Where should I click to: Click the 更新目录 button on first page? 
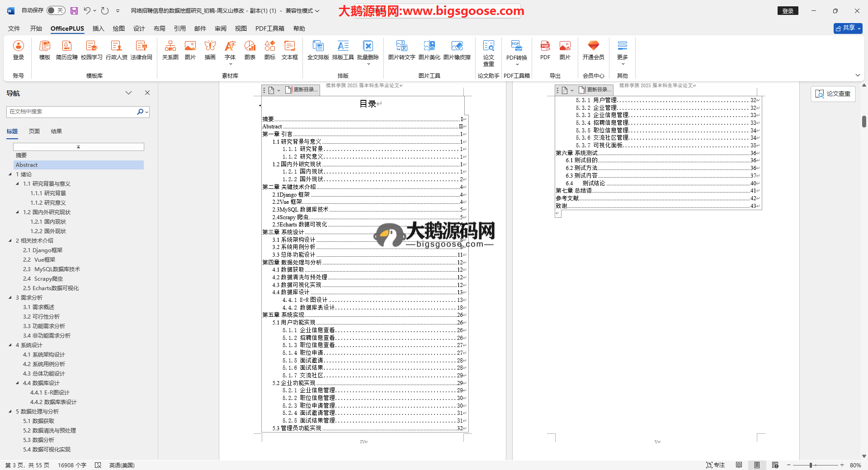[301, 90]
